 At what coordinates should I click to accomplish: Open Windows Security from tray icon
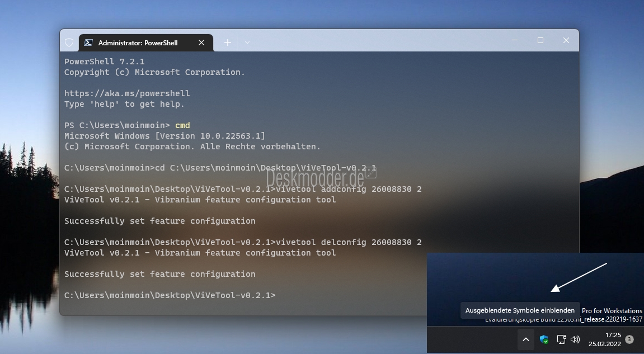pyautogui.click(x=544, y=339)
